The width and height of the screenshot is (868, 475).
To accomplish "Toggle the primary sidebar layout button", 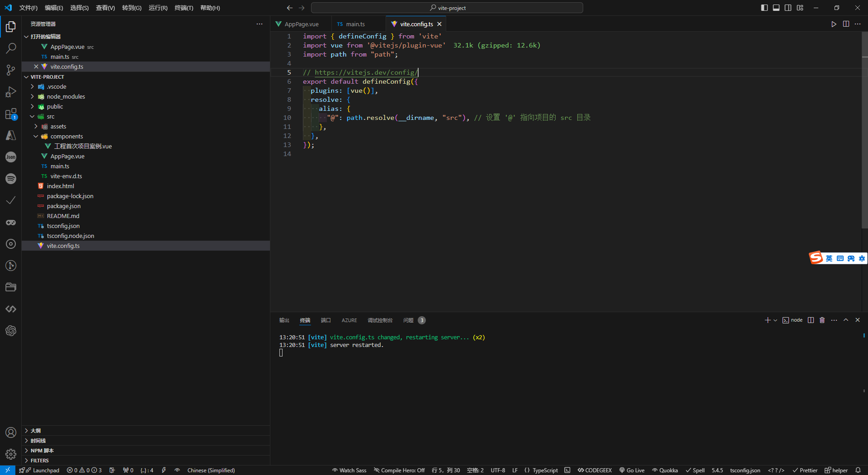I will [764, 8].
